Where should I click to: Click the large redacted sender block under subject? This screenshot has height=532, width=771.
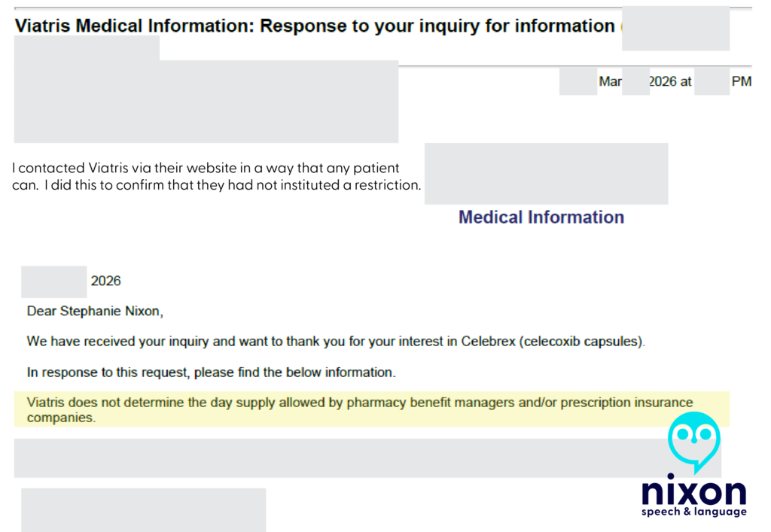point(206,101)
